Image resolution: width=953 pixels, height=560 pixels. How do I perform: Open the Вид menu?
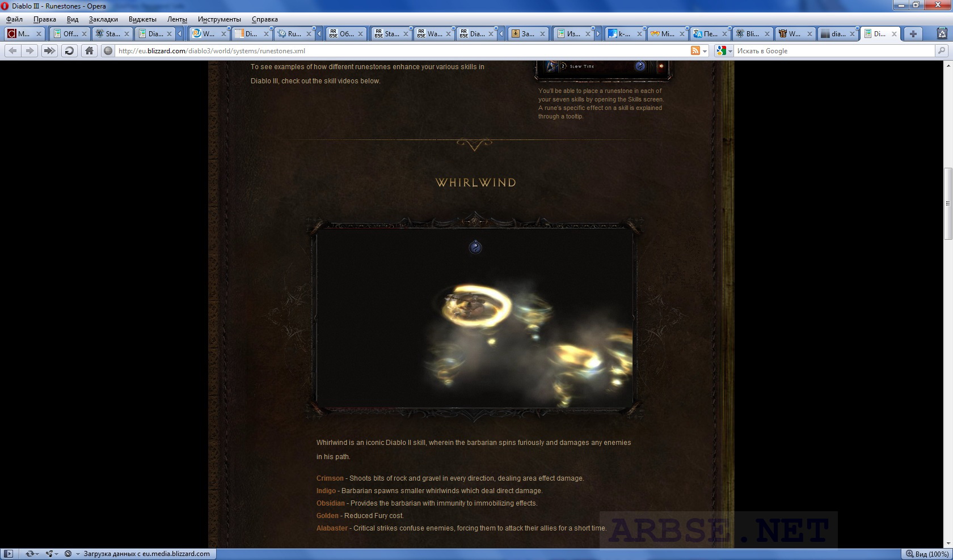(72, 19)
